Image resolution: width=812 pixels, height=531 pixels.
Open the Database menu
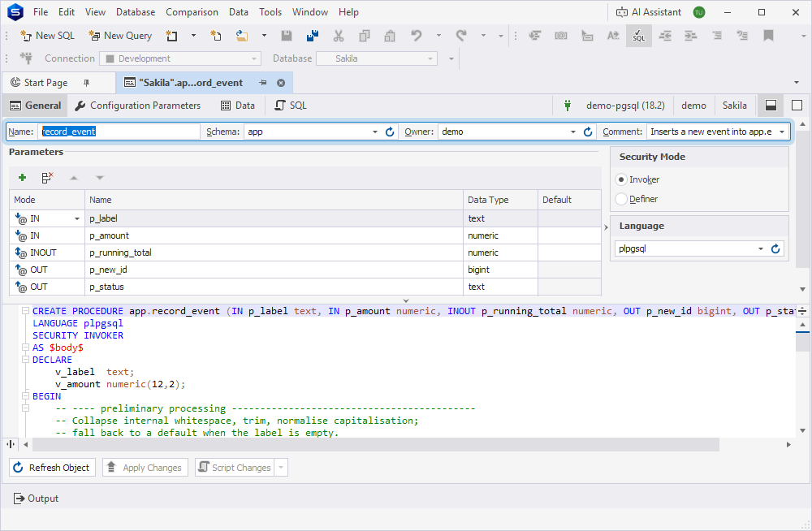136,12
